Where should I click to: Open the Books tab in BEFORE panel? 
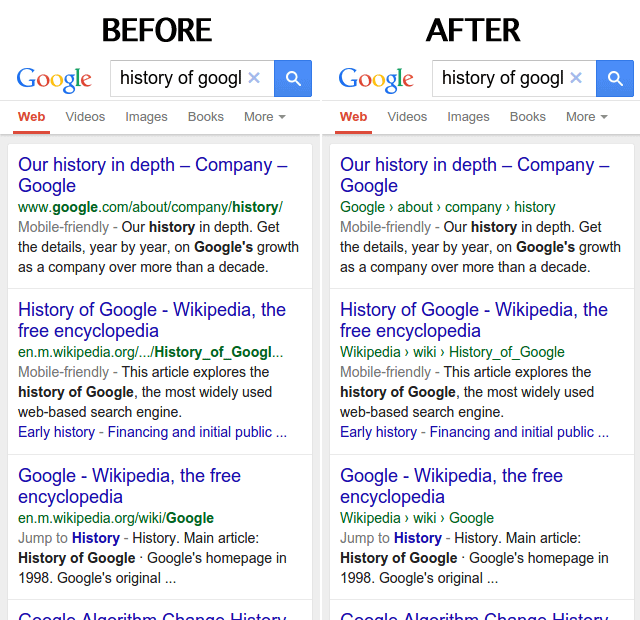coord(206,117)
